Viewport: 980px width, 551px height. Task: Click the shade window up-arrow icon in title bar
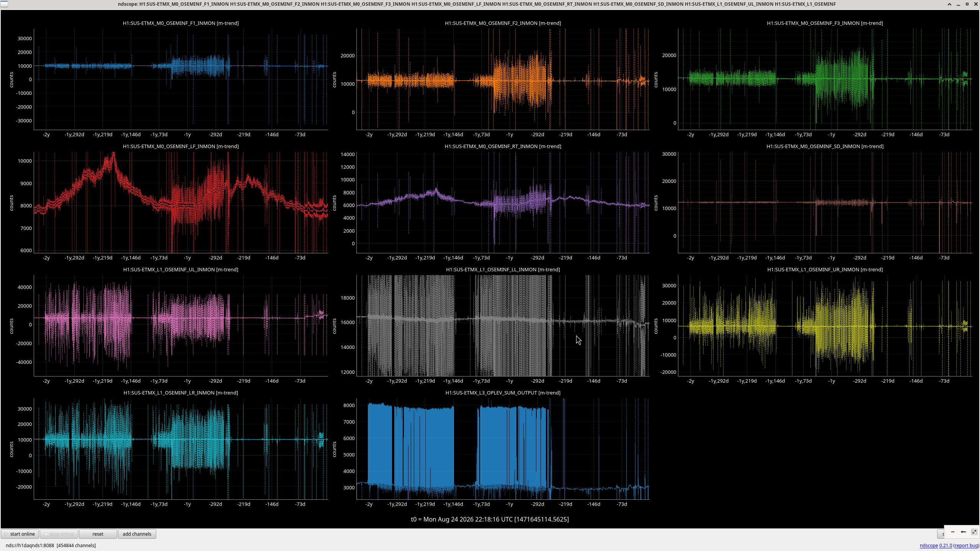949,4
